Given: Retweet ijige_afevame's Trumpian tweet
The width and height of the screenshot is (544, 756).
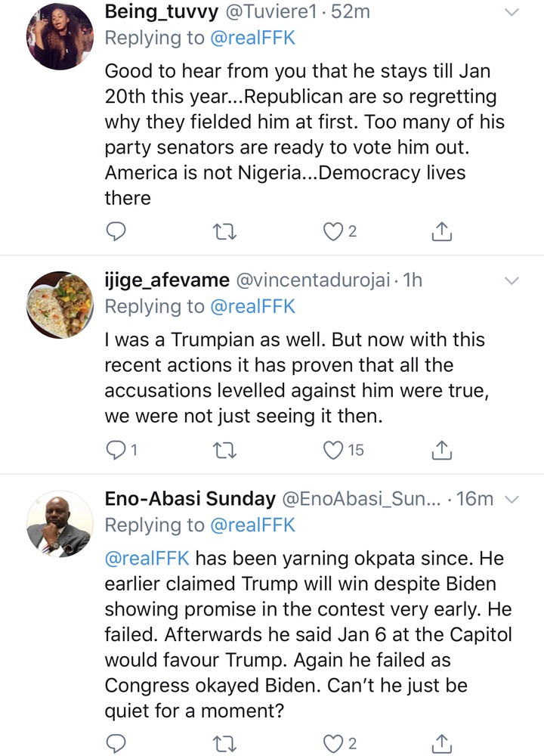Looking at the screenshot, I should [224, 451].
